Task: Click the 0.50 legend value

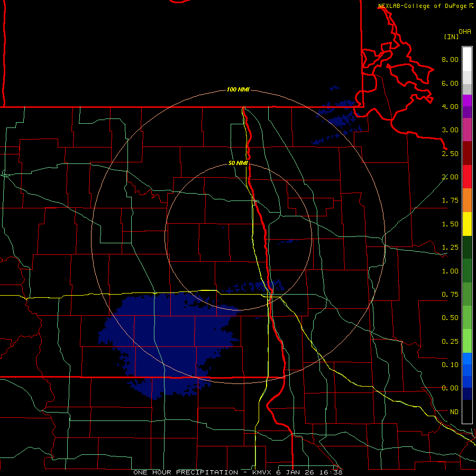Action: coord(450,318)
